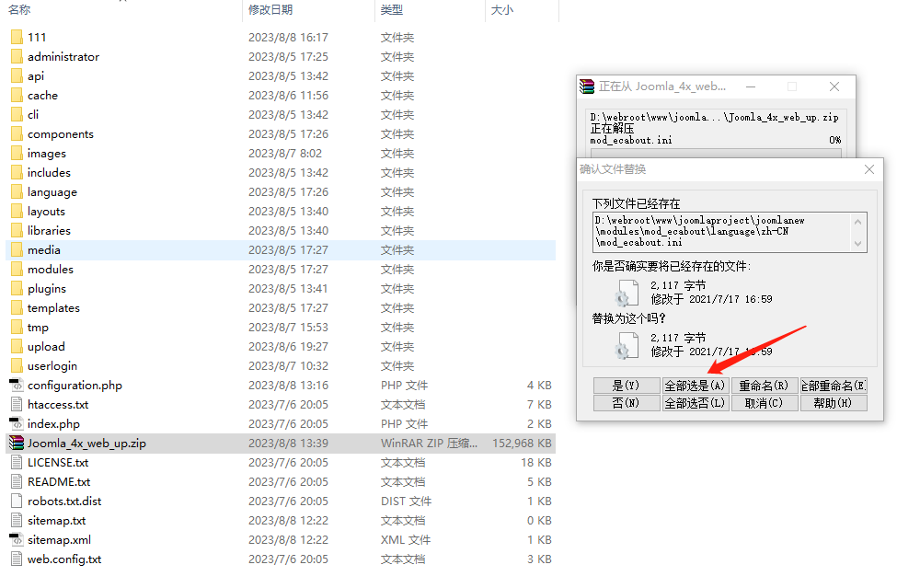Viewport: 920px width, 588px height.
Task: Select the LICENSE.txt file icon
Action: click(16, 463)
